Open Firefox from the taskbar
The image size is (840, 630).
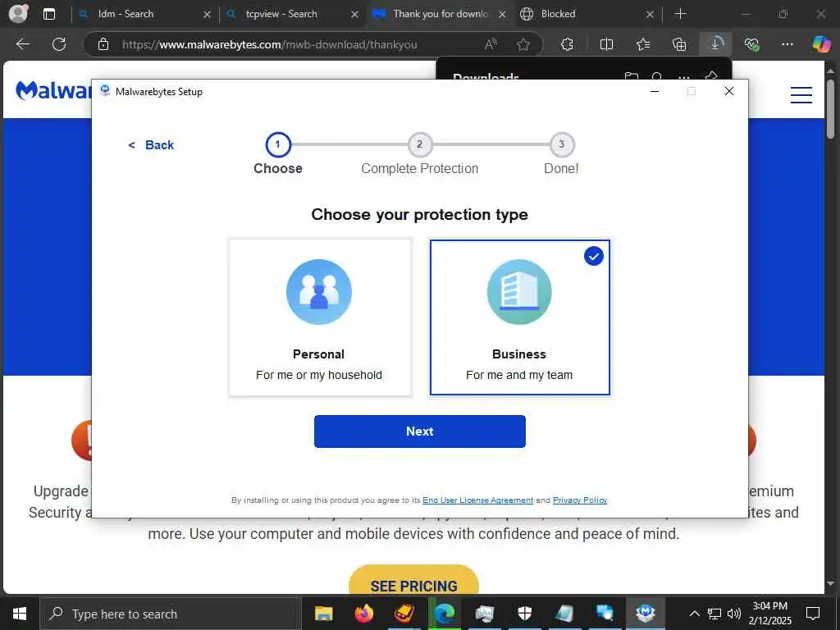point(364,614)
